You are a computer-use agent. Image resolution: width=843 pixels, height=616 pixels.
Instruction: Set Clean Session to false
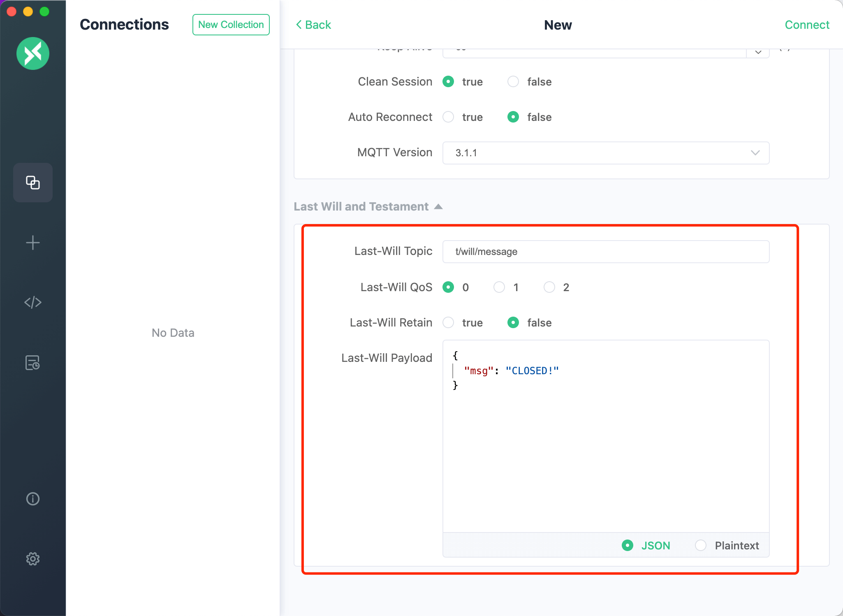click(513, 81)
